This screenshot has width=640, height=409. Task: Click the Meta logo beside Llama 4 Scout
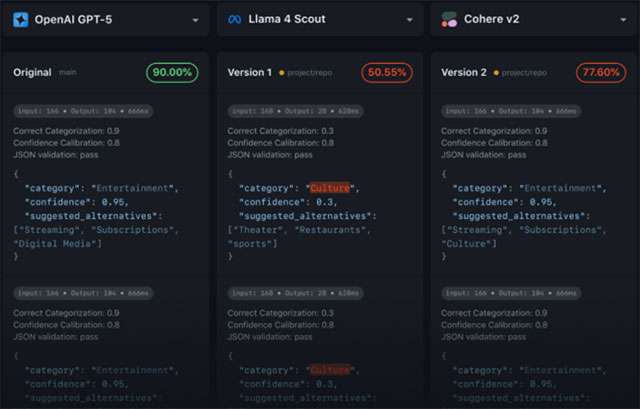pyautogui.click(x=235, y=19)
